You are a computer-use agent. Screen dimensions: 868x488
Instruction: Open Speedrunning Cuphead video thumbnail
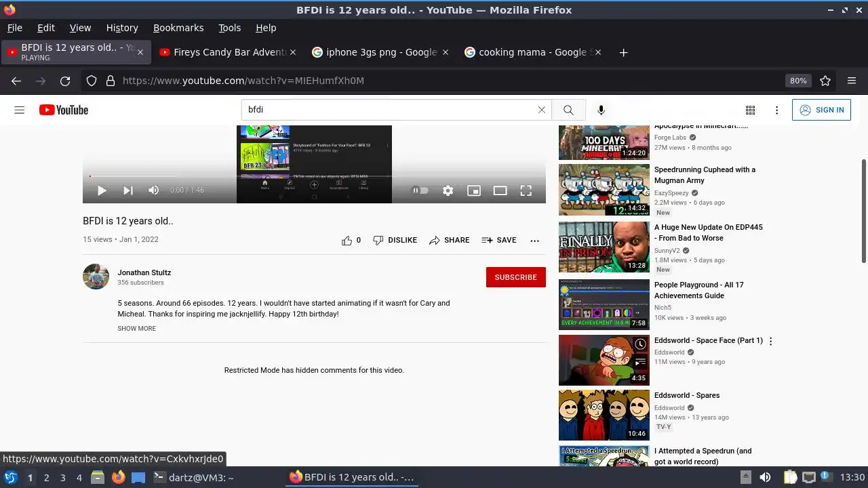tap(604, 190)
